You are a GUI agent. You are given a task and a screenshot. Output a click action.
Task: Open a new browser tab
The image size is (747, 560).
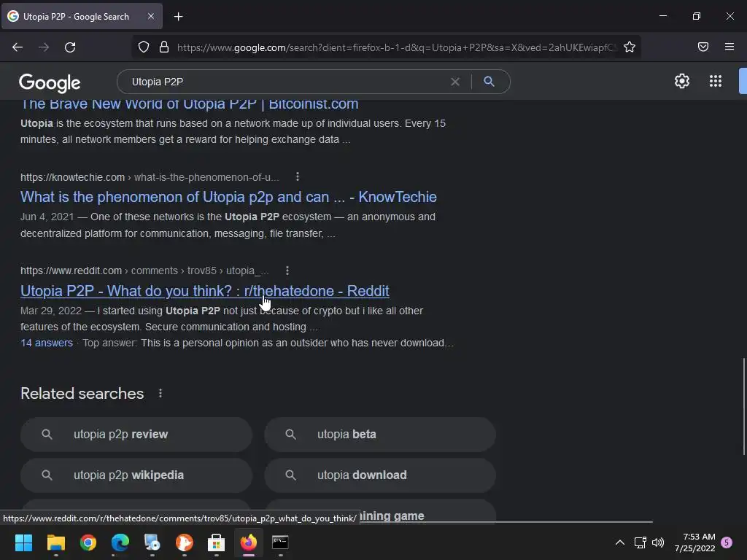(178, 17)
